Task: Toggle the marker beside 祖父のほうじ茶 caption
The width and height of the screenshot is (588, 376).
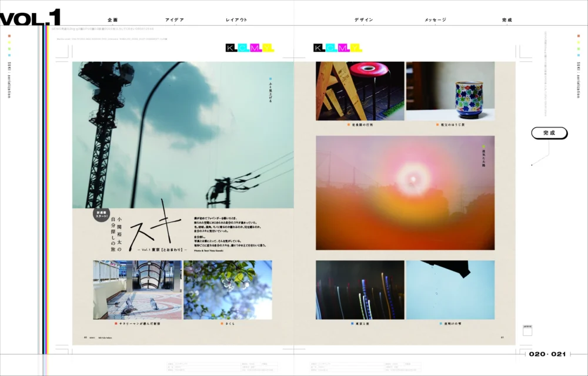Action: 437,125
